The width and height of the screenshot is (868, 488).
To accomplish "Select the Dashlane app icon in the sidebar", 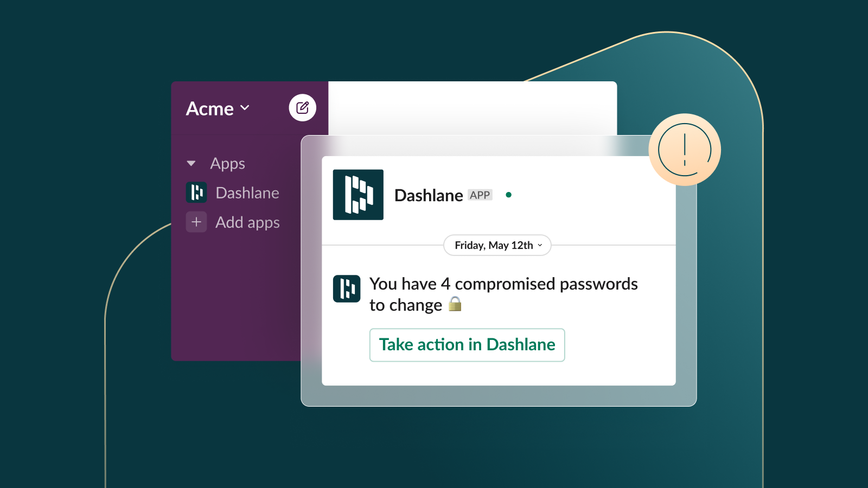I will [196, 192].
